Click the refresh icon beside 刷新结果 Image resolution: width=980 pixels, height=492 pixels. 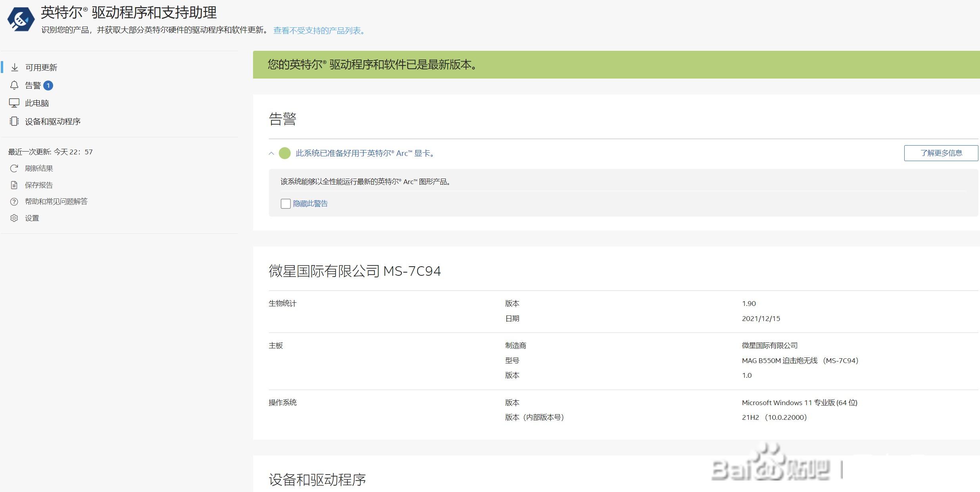tap(14, 169)
